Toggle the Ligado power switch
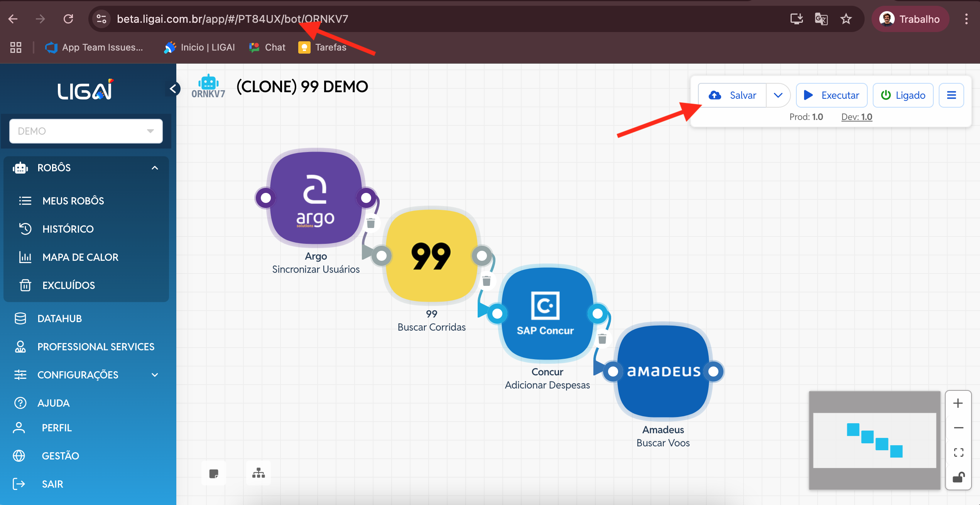Image resolution: width=980 pixels, height=505 pixels. coord(903,95)
